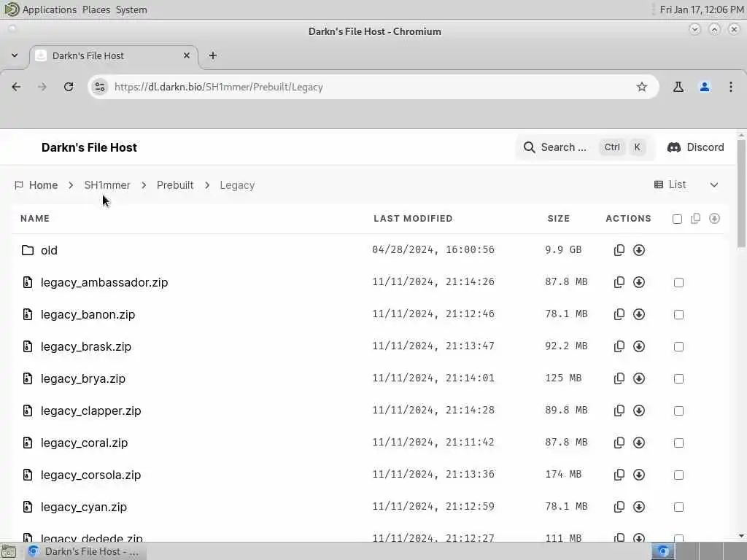Image resolution: width=747 pixels, height=560 pixels.
Task: Download legacy_ambassador.zip
Action: pyautogui.click(x=639, y=282)
